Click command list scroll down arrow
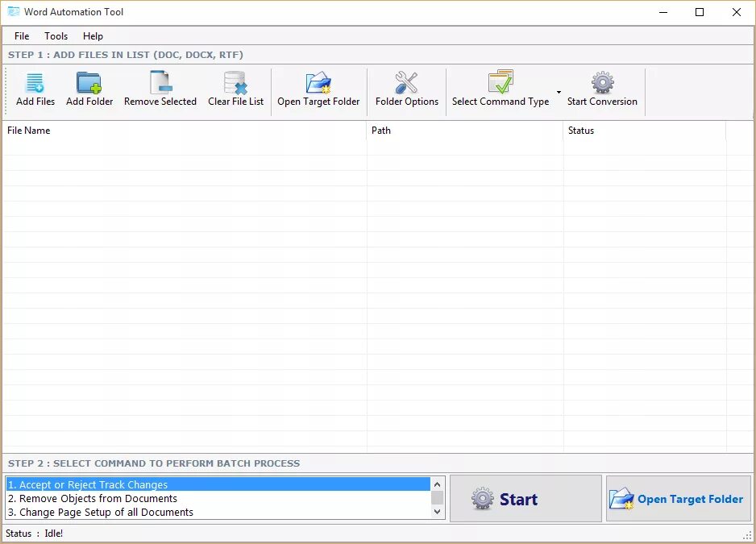 click(x=438, y=512)
